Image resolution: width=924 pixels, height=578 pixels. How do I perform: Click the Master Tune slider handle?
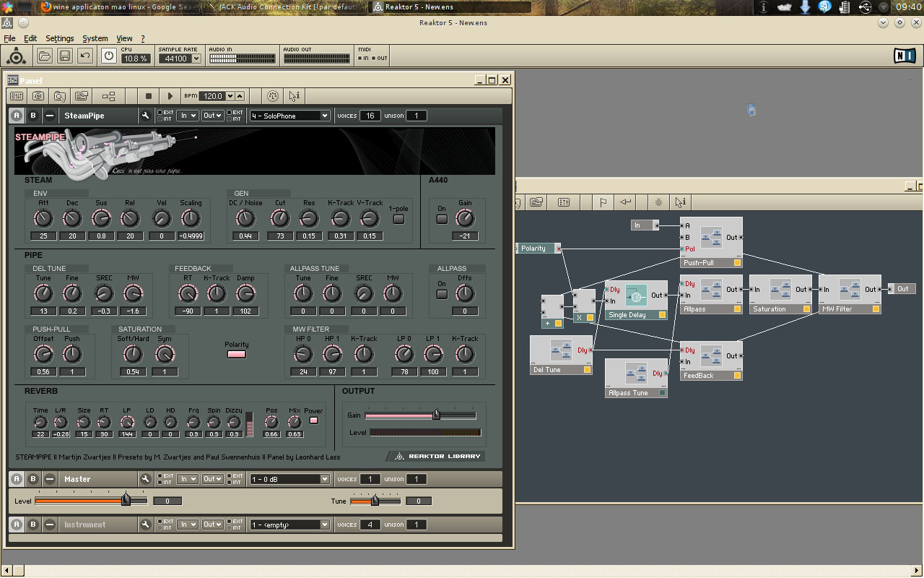375,500
